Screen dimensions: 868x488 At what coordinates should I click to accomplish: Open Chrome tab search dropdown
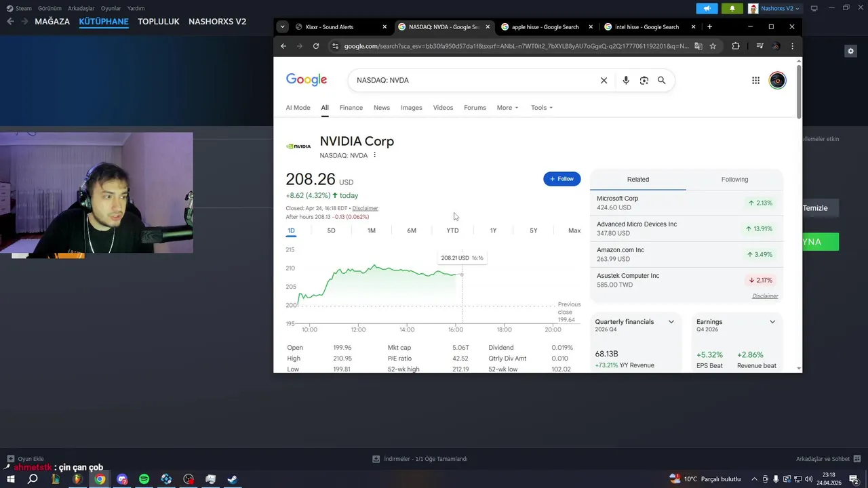282,27
